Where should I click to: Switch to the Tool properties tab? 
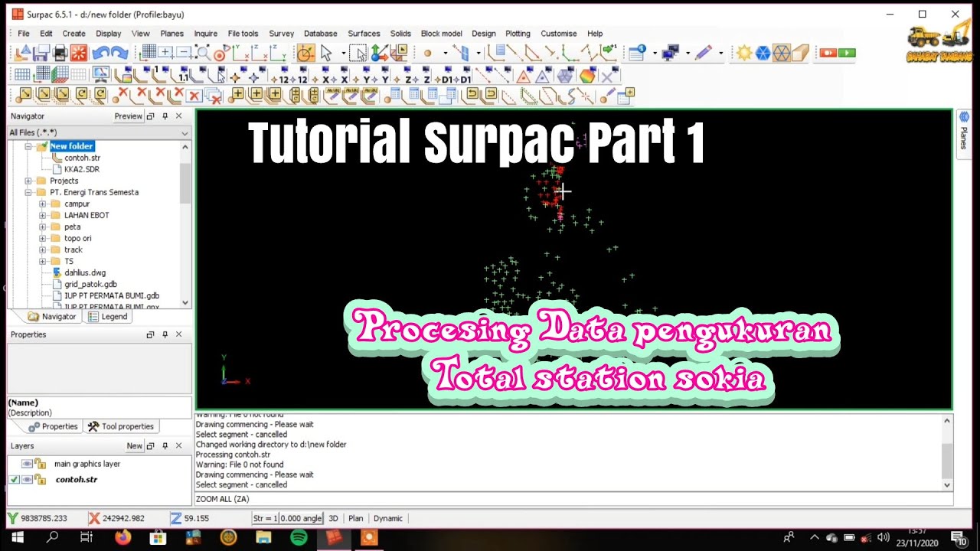(x=121, y=426)
